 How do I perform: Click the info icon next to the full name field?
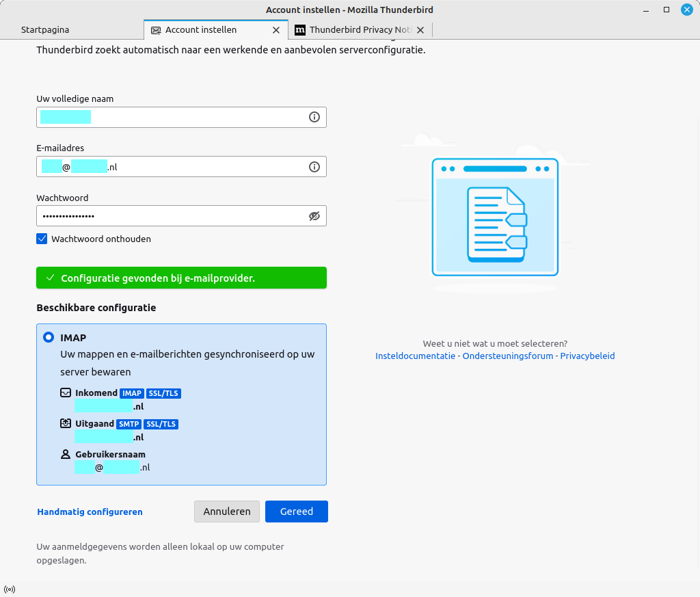coord(314,117)
